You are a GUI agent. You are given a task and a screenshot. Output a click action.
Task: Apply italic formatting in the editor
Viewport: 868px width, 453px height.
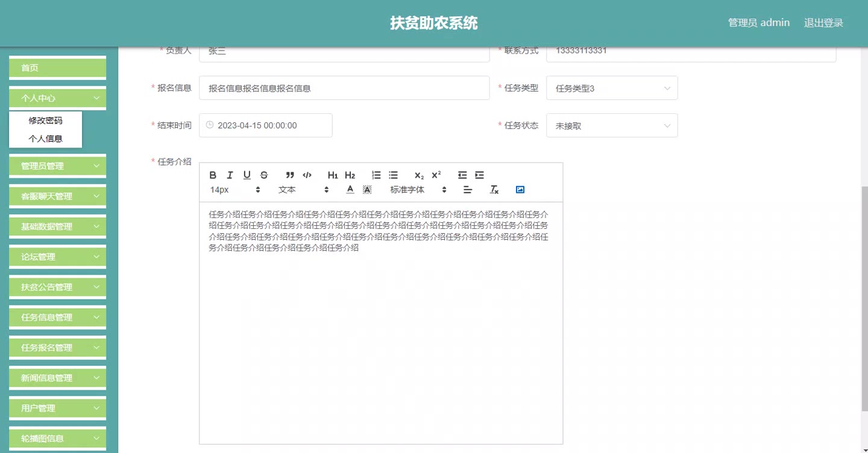point(230,175)
